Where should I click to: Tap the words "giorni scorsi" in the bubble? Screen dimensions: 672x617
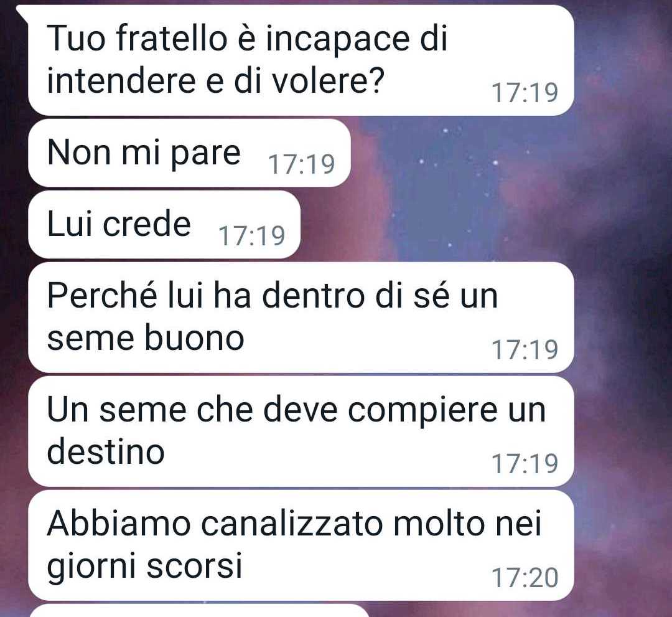[x=145, y=567]
